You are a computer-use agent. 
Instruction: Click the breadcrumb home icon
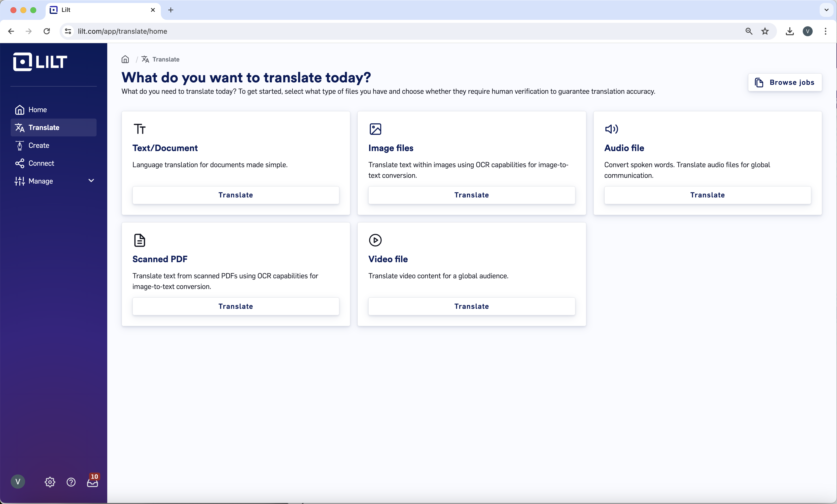125,59
